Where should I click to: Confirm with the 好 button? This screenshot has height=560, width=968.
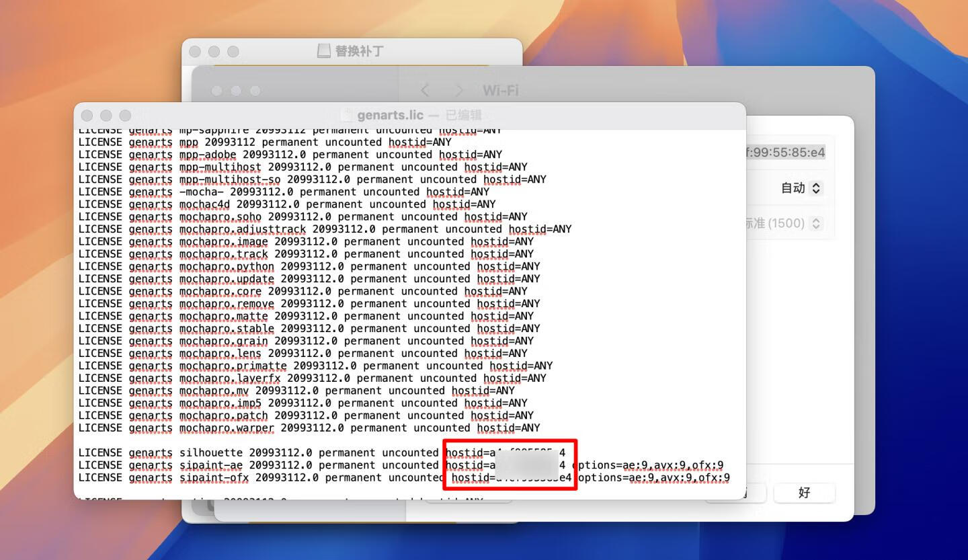coord(805,493)
